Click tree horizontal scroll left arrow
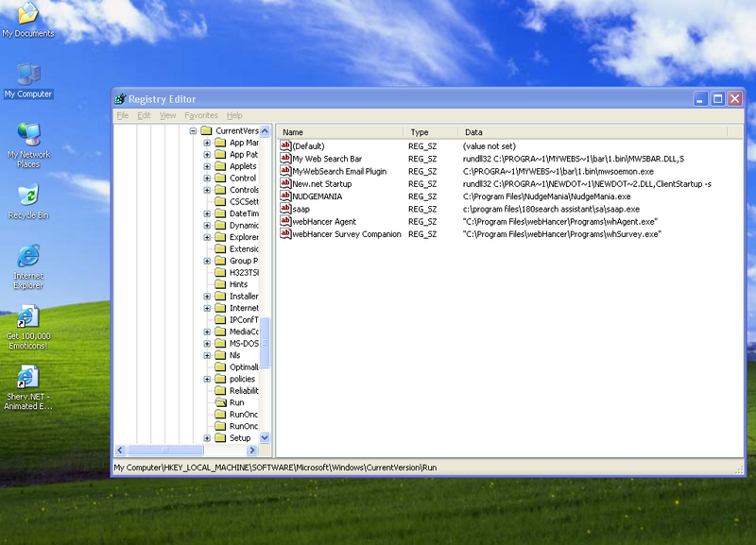This screenshot has width=756, height=545. (121, 450)
